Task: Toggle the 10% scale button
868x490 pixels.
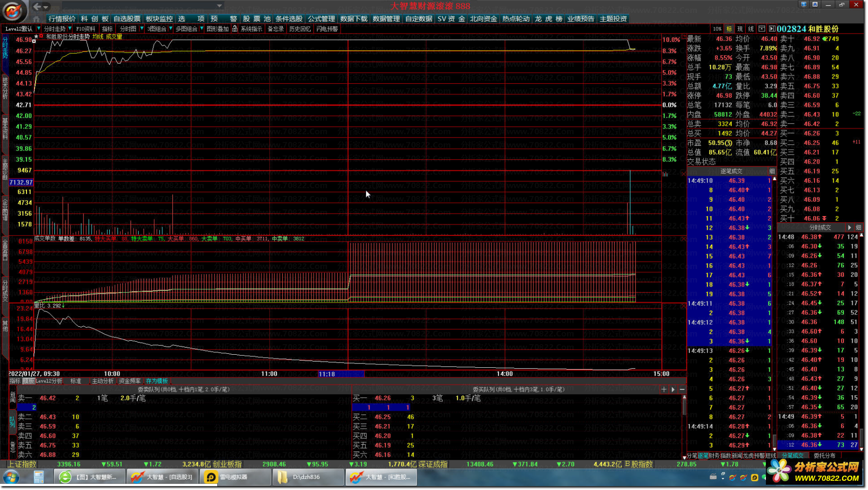Action: pos(717,29)
